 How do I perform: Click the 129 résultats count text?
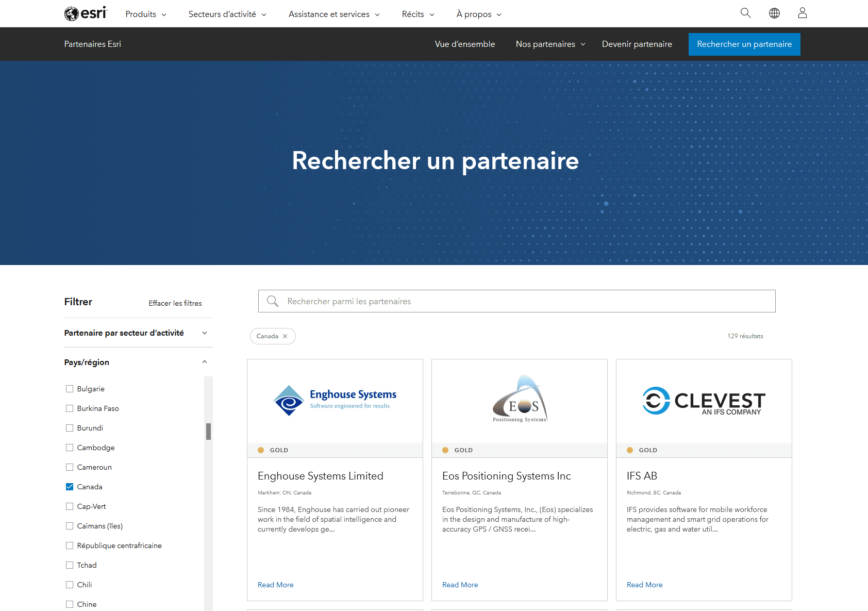(x=745, y=336)
